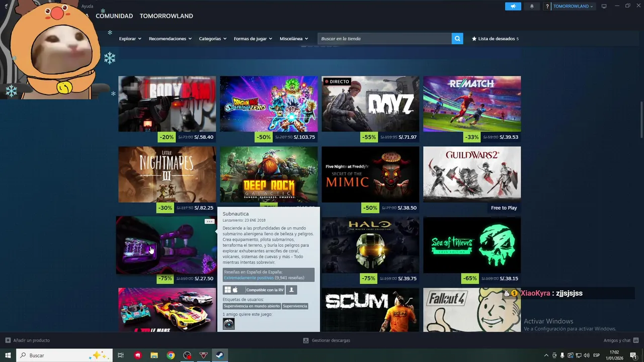Screen dimensions: 644x362
Task: Expand the Categorías dropdown
Action: [x=212, y=39]
